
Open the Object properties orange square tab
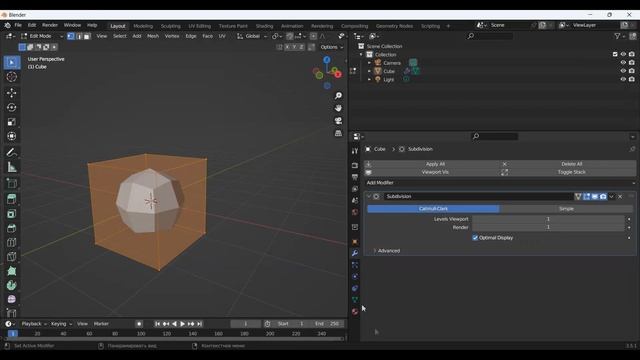click(355, 242)
